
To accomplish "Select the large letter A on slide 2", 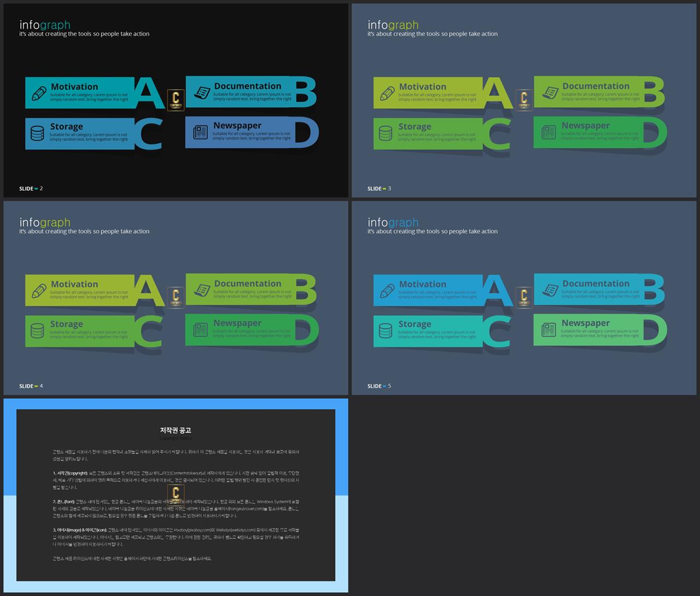I will coord(149,92).
